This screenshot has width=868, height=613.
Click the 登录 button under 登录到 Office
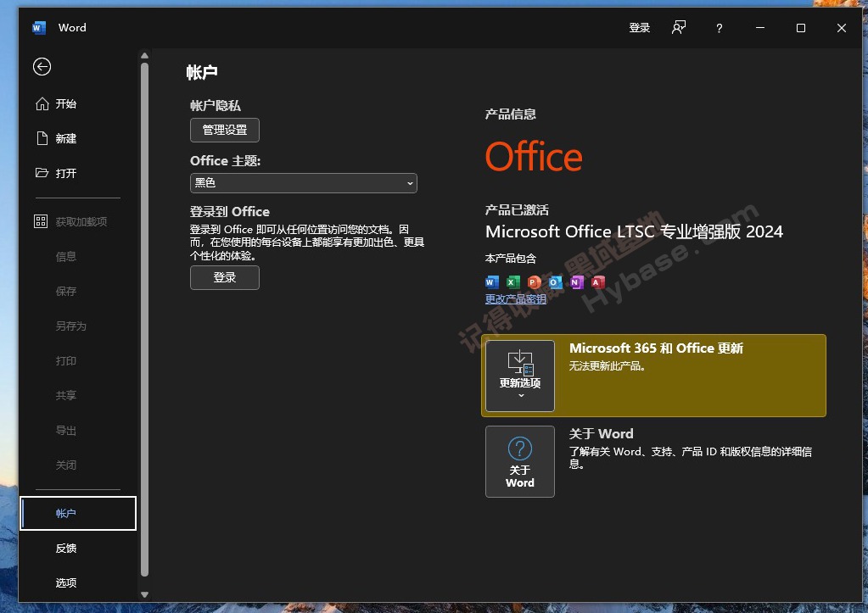[225, 278]
